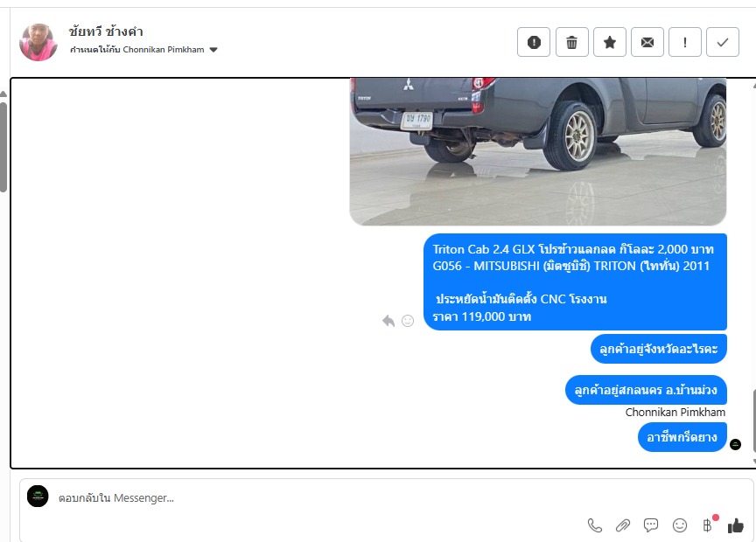Flag the conversation with the exclamation mark button
This screenshot has height=542, width=756.
point(684,42)
